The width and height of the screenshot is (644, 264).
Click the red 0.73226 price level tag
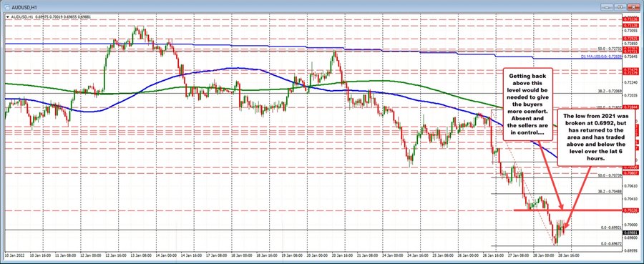coord(631,19)
